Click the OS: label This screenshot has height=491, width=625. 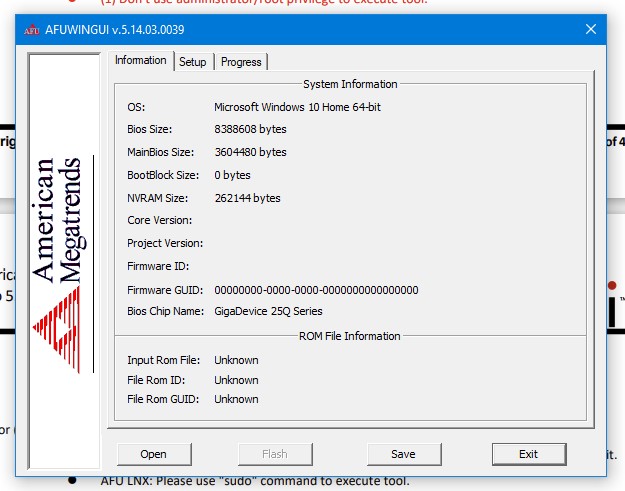coord(136,107)
